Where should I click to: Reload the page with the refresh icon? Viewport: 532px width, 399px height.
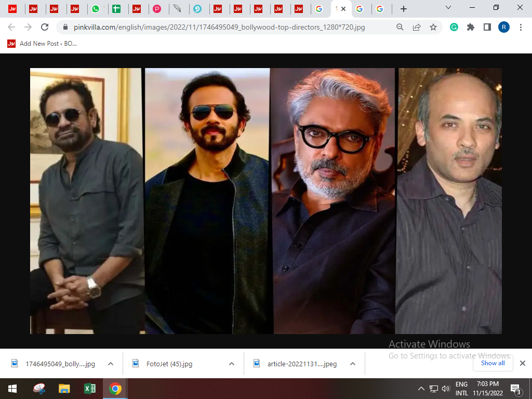click(x=45, y=27)
